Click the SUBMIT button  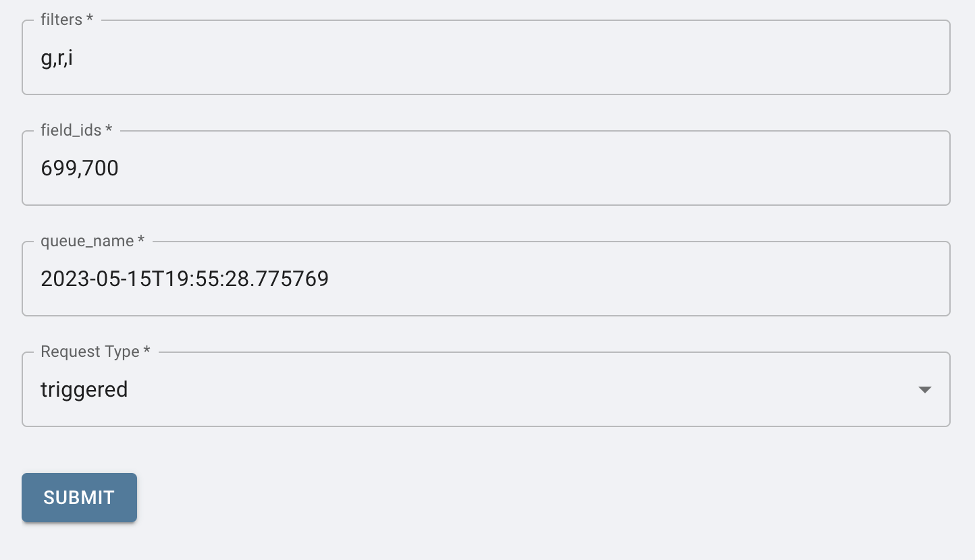click(79, 497)
